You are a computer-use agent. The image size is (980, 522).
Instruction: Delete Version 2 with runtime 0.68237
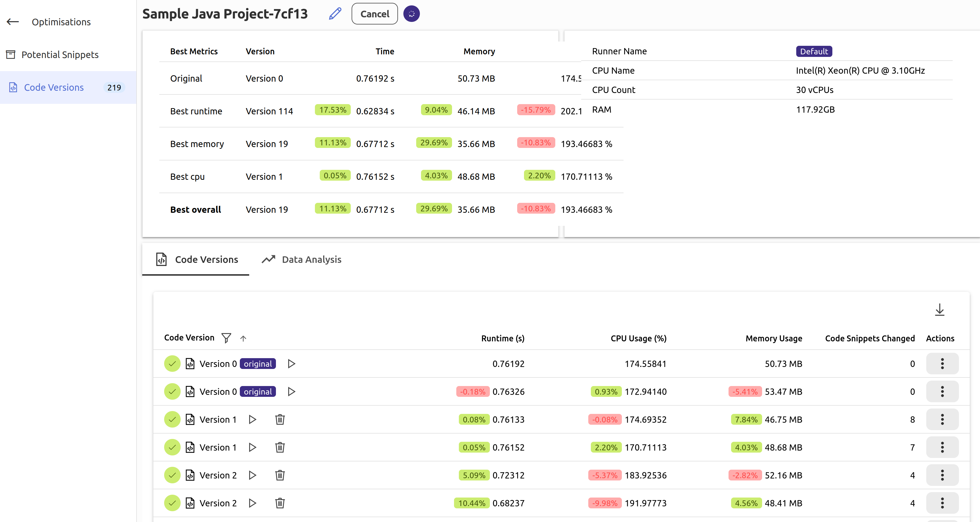(x=280, y=503)
